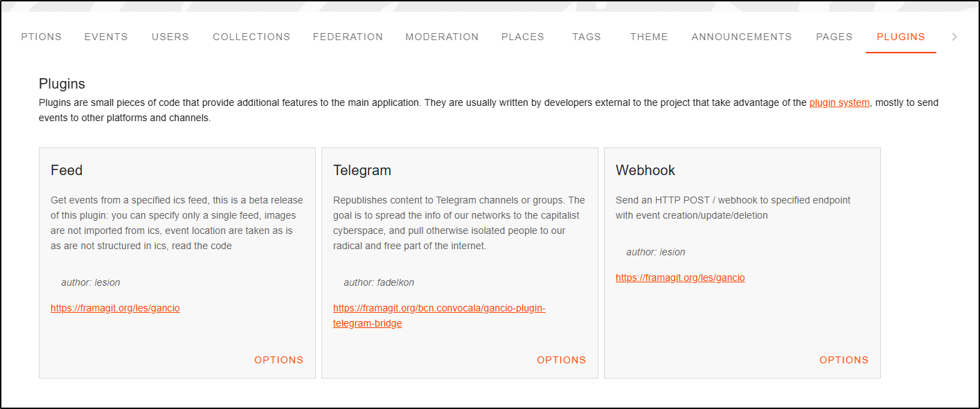The image size is (980, 409).
Task: Open Options for the Feed plugin
Action: tap(279, 360)
